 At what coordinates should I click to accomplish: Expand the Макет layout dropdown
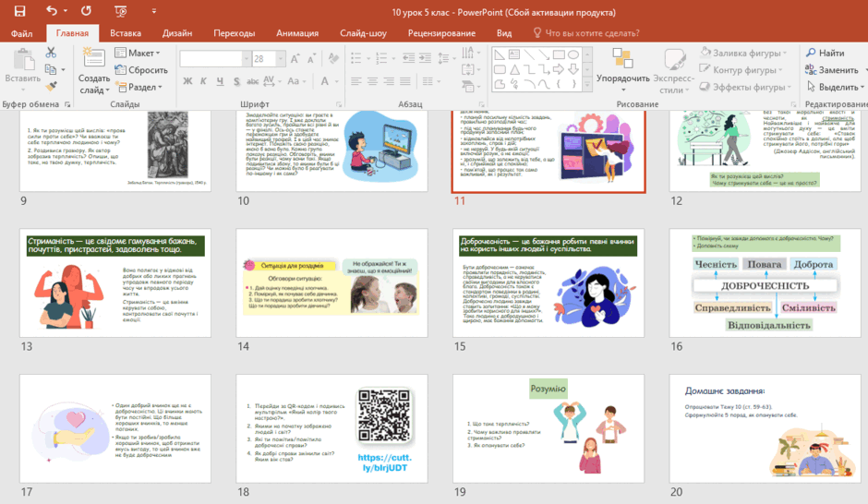tap(138, 54)
